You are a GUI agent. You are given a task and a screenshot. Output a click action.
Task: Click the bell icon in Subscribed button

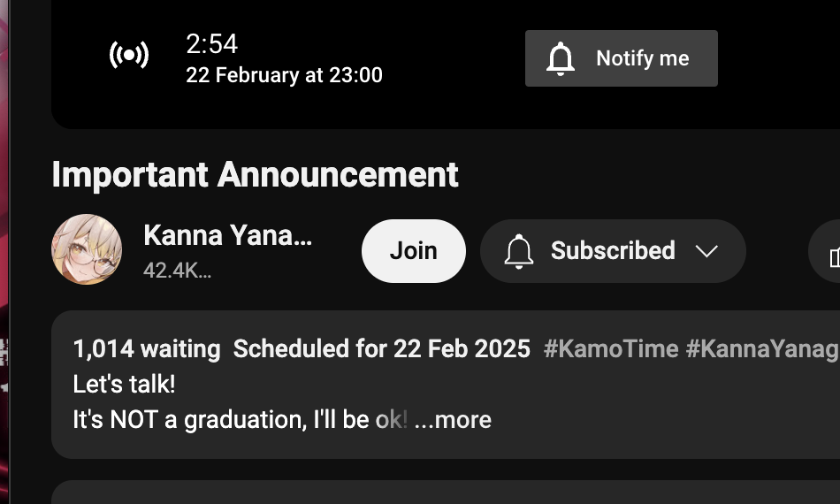(x=519, y=251)
